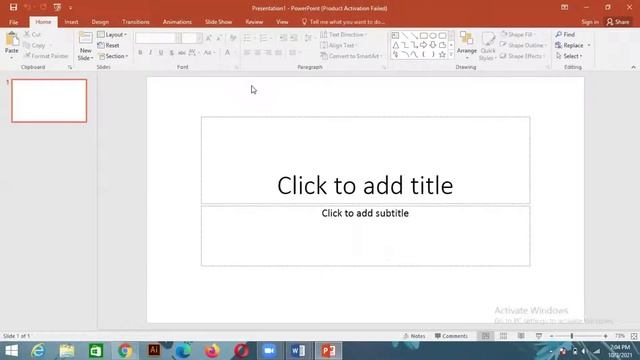Click the Find button
The image size is (640, 360).
click(565, 35)
